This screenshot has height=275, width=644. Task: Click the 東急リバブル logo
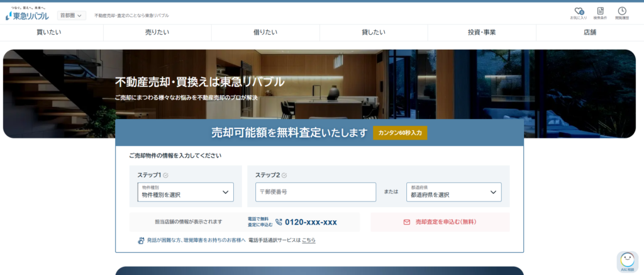coord(27,14)
